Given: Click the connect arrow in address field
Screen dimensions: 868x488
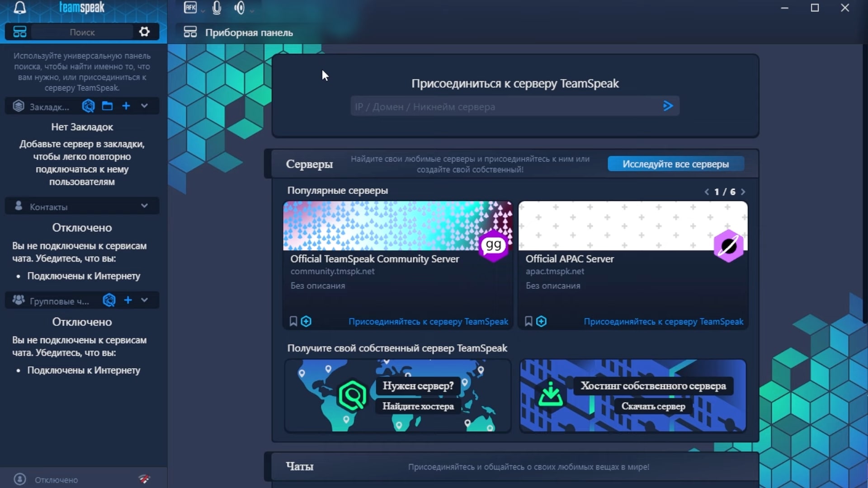Looking at the screenshot, I should 668,106.
